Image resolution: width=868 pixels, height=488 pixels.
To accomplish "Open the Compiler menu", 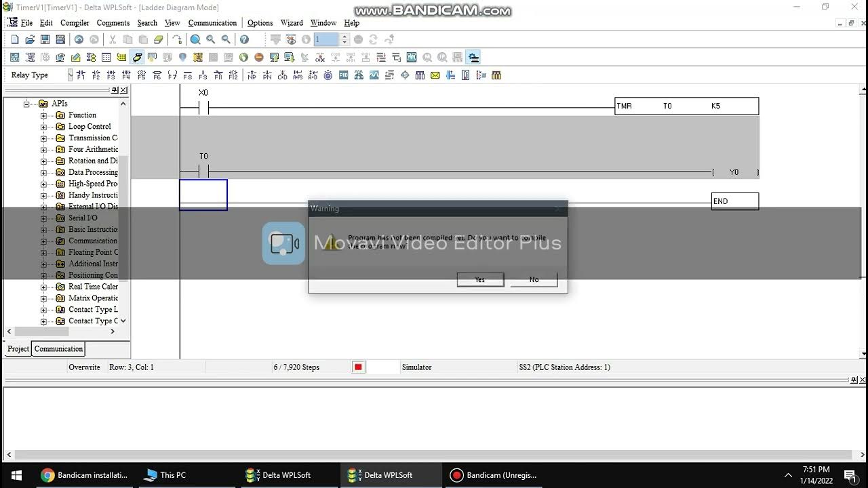I will [75, 23].
